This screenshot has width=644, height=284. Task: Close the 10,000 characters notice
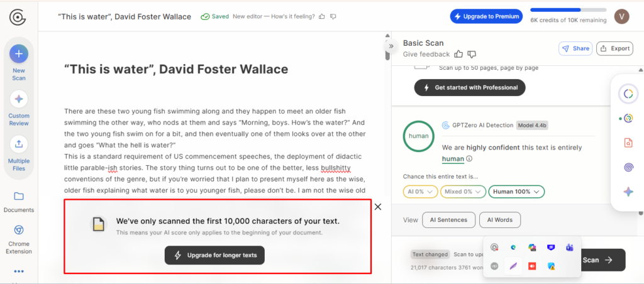378,207
